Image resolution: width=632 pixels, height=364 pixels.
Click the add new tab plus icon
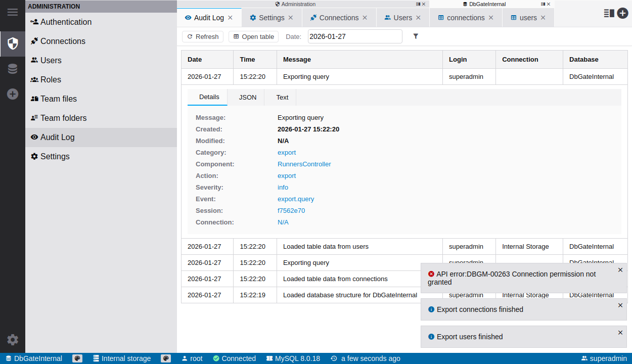622,13
